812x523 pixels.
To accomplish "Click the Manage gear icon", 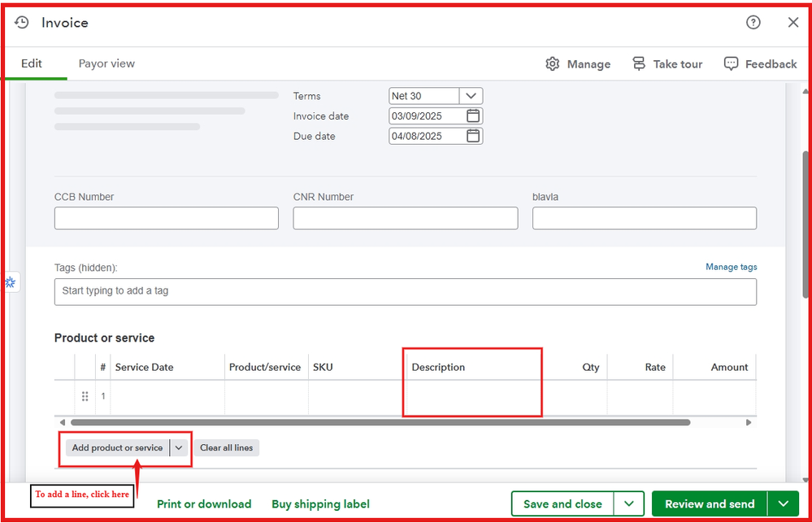I will tap(553, 63).
